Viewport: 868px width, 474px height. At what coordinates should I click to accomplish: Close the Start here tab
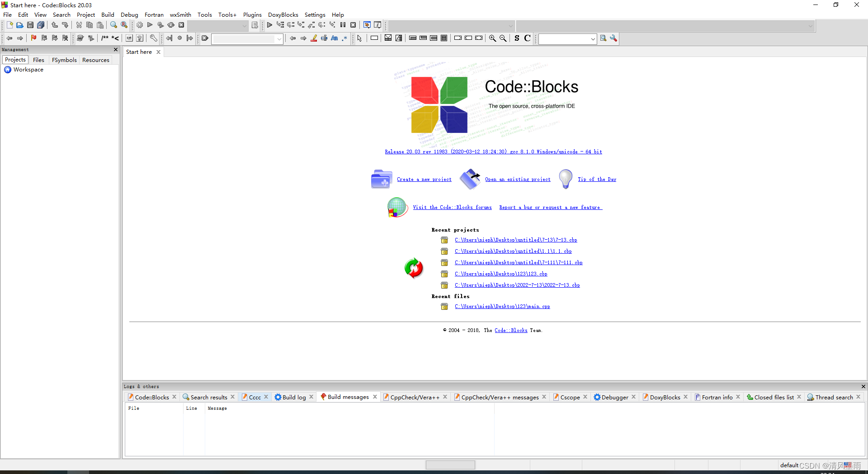[158, 52]
